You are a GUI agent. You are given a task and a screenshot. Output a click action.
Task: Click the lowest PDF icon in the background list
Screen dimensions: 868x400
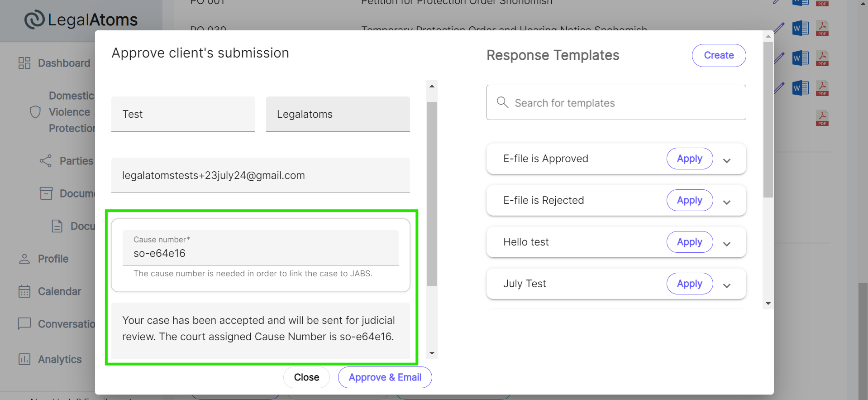click(x=822, y=118)
